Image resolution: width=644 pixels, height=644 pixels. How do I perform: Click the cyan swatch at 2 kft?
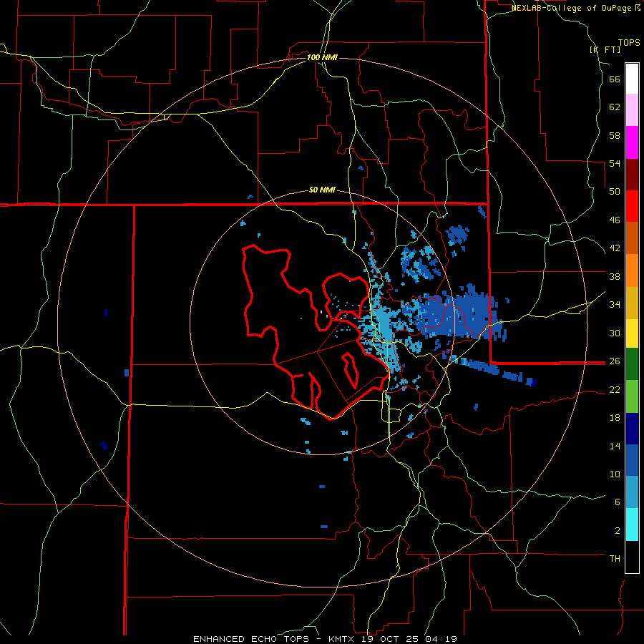coord(632,525)
